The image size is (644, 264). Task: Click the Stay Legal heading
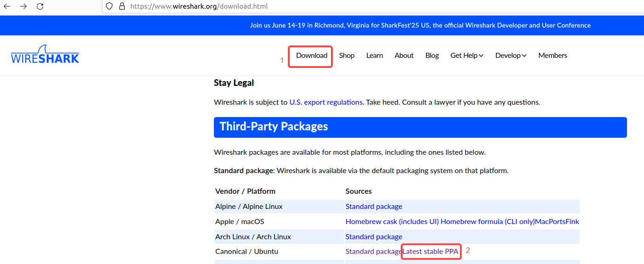click(234, 83)
